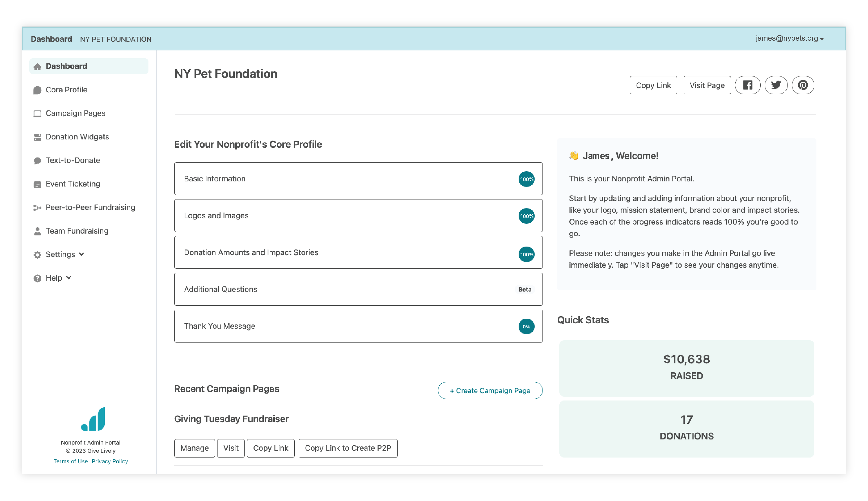Click the Donation Amounts 100% progress badge
Image resolution: width=868 pixels, height=501 pixels.
526,254
